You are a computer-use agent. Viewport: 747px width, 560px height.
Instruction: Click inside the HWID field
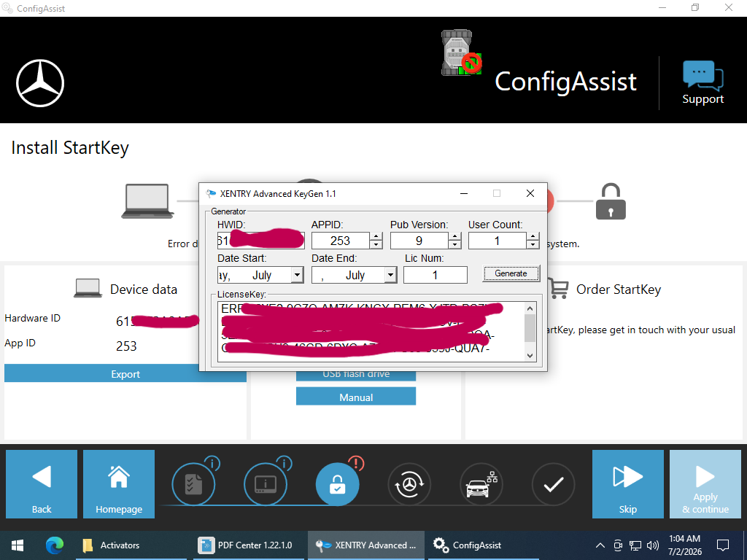click(260, 241)
